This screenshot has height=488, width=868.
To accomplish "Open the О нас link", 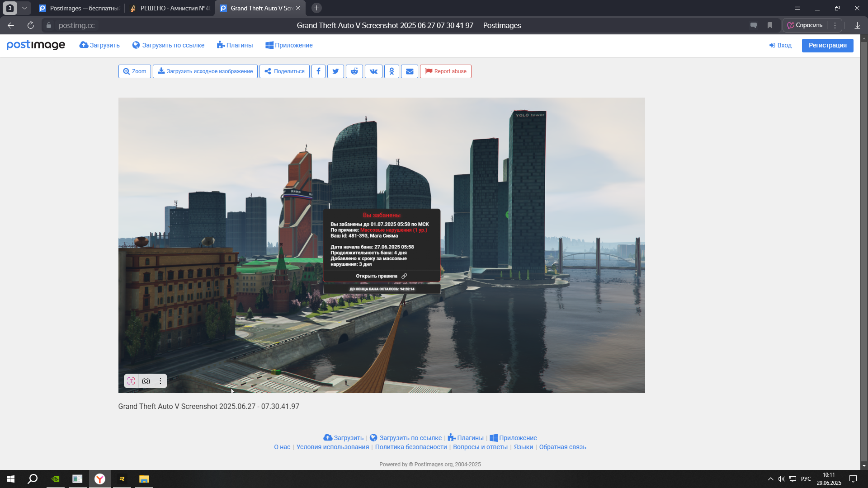I will tap(282, 447).
